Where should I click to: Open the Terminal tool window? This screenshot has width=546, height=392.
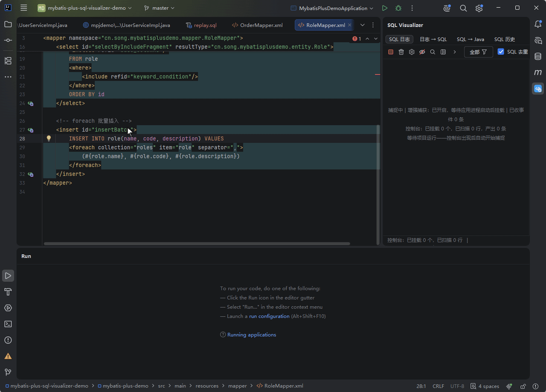[x=8, y=324]
